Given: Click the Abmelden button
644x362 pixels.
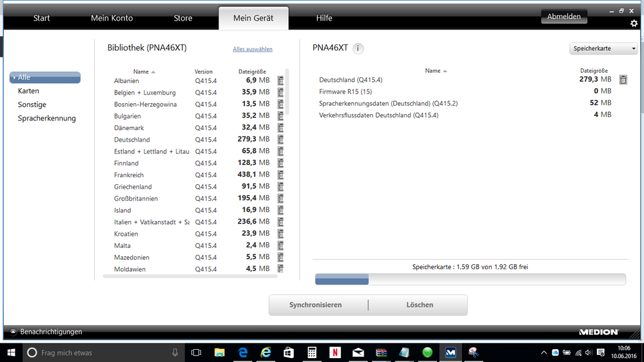Looking at the screenshot, I should click(x=564, y=17).
